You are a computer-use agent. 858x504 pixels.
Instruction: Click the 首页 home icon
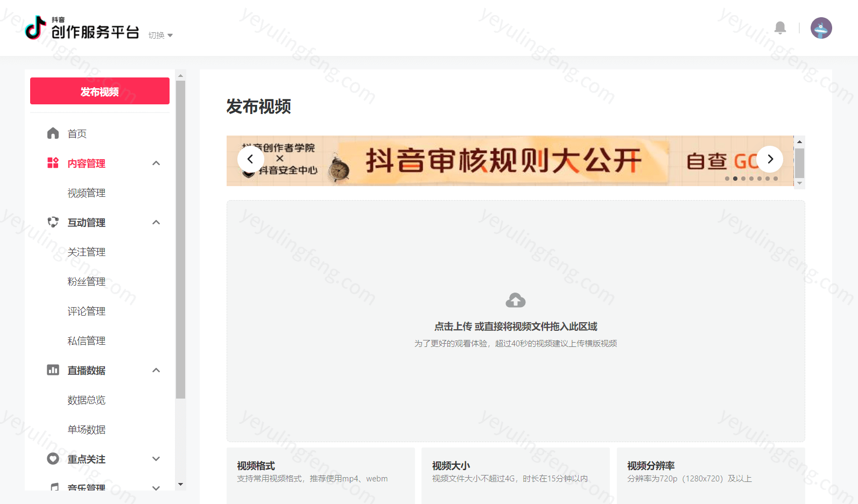tap(53, 133)
